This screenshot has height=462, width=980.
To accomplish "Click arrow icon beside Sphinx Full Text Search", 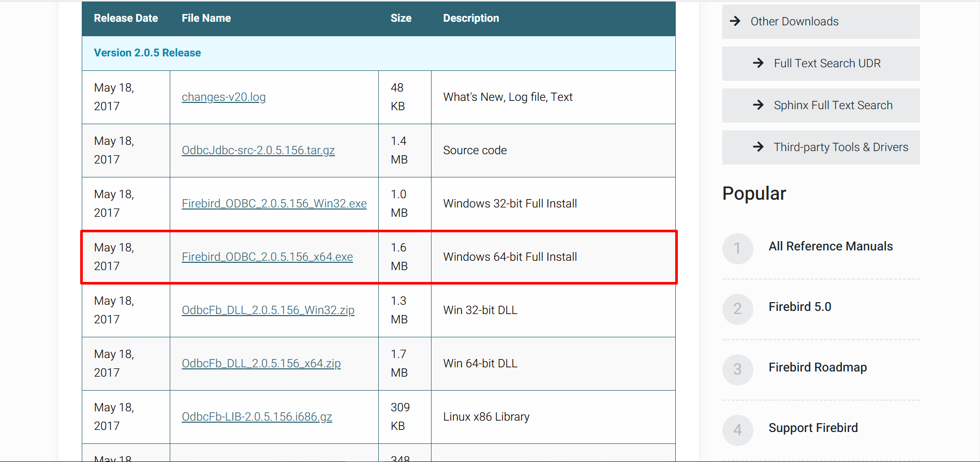I will coord(758,105).
